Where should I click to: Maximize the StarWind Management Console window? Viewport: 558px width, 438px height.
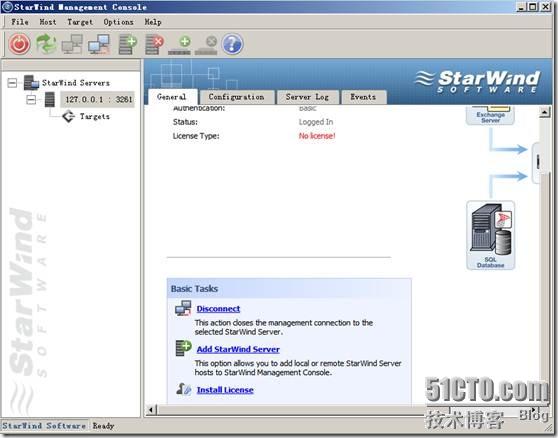tap(533, 7)
